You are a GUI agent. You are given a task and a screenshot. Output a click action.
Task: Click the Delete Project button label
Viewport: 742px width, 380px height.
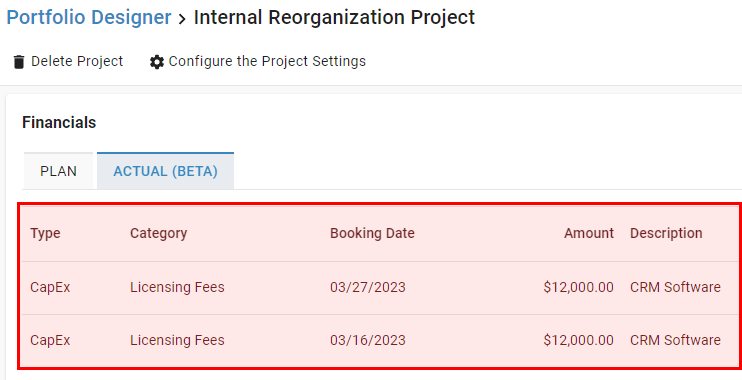coord(77,61)
